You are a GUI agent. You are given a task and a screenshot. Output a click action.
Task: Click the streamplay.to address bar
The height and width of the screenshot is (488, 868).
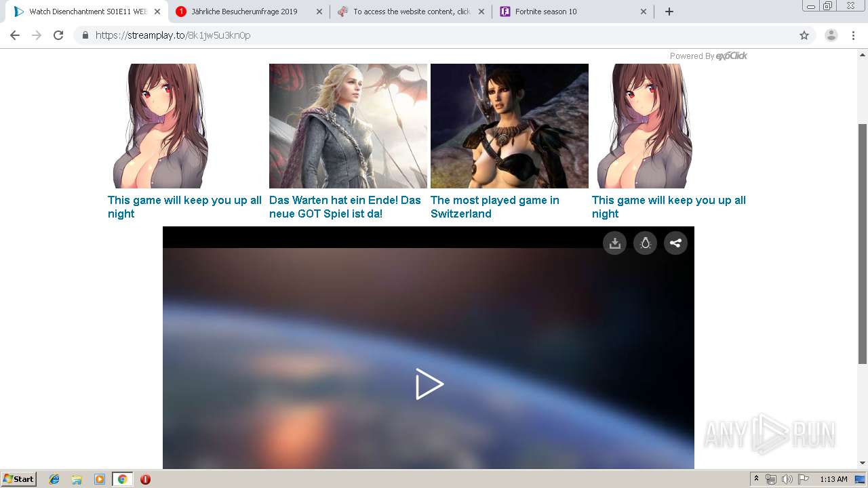point(444,35)
